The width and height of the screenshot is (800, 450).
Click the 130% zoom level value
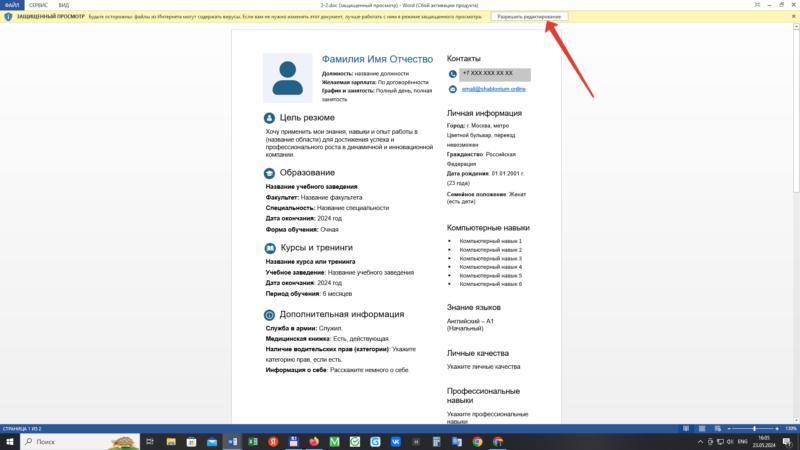click(790, 429)
